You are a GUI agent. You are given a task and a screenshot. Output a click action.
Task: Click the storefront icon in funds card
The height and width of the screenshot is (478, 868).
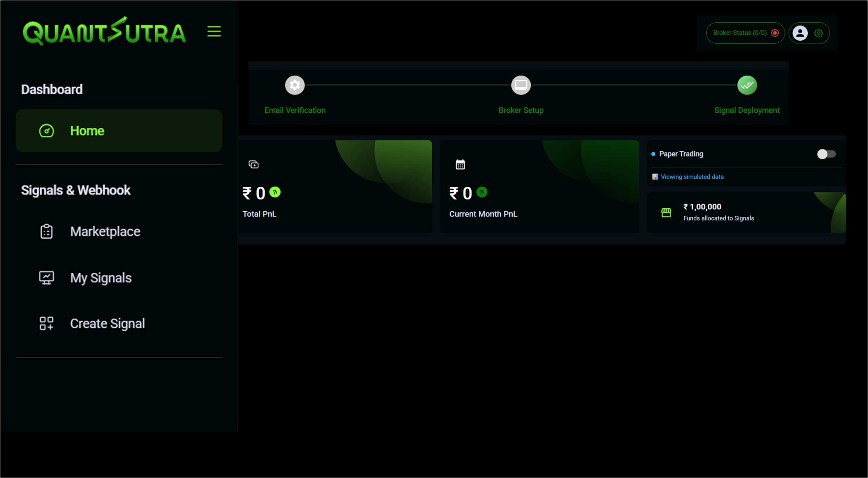pyautogui.click(x=666, y=212)
